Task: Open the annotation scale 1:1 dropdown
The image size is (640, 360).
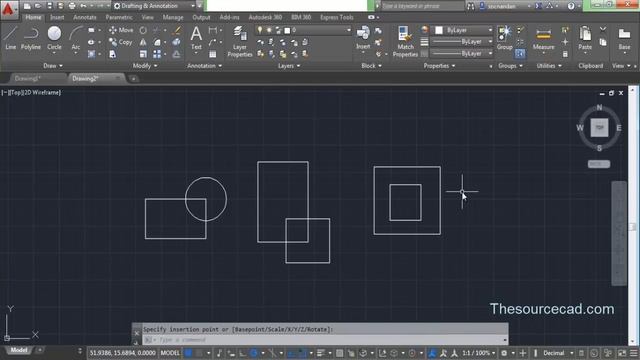Action: [478, 353]
